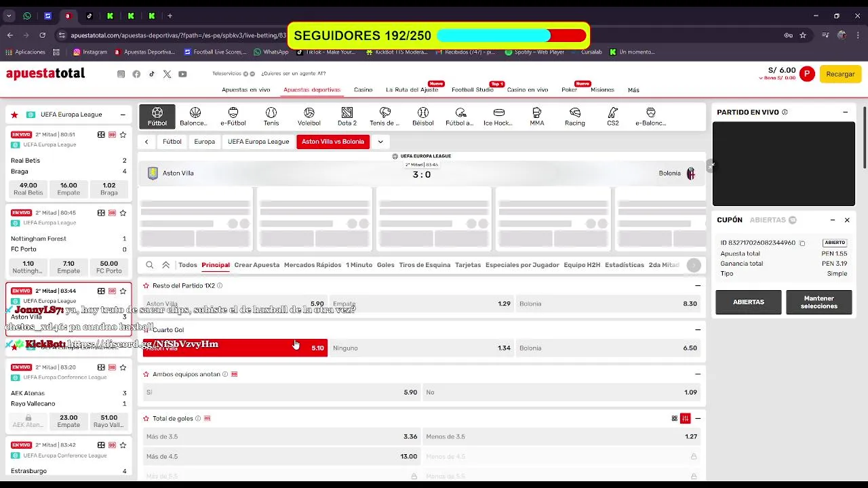The width and height of the screenshot is (868, 488).
Task: Open the Instagram bookmark
Action: [x=90, y=52]
